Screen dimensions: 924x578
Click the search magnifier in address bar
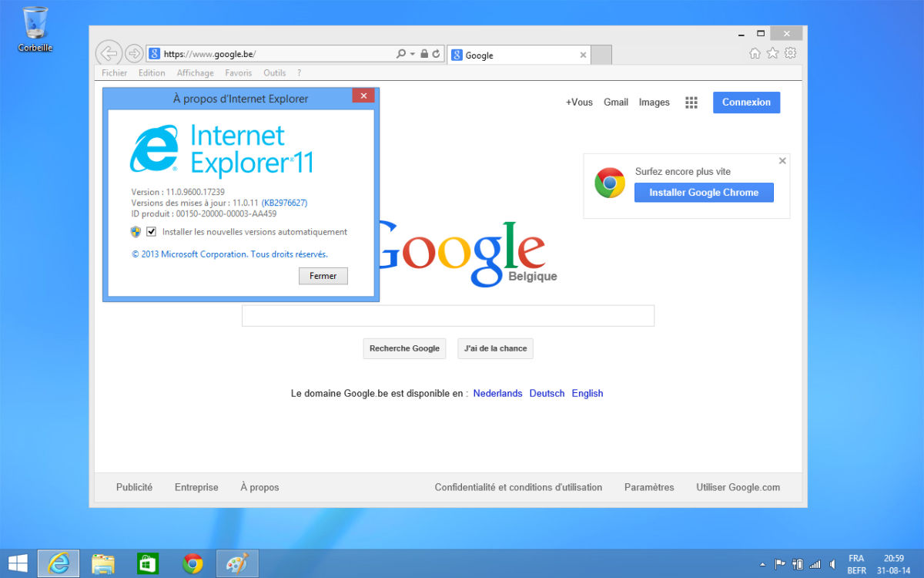tap(400, 54)
